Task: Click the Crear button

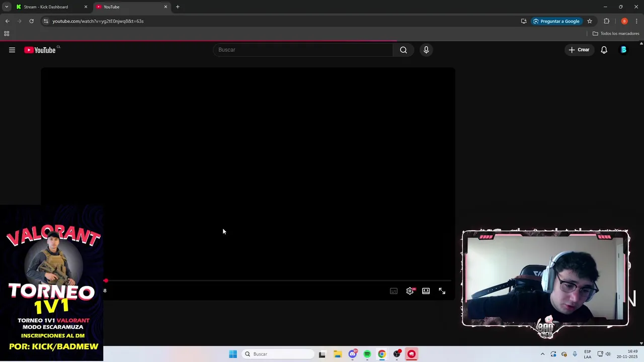Action: click(x=579, y=50)
